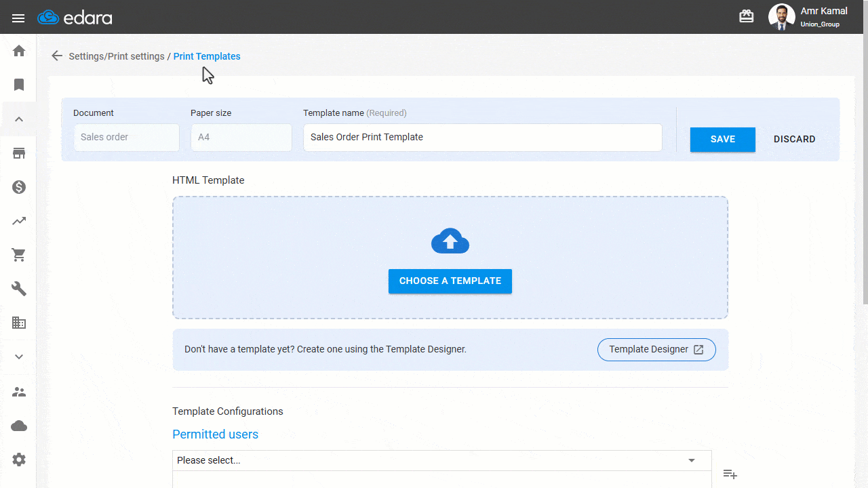
Task: Click the HTML Template label
Action: click(x=208, y=180)
